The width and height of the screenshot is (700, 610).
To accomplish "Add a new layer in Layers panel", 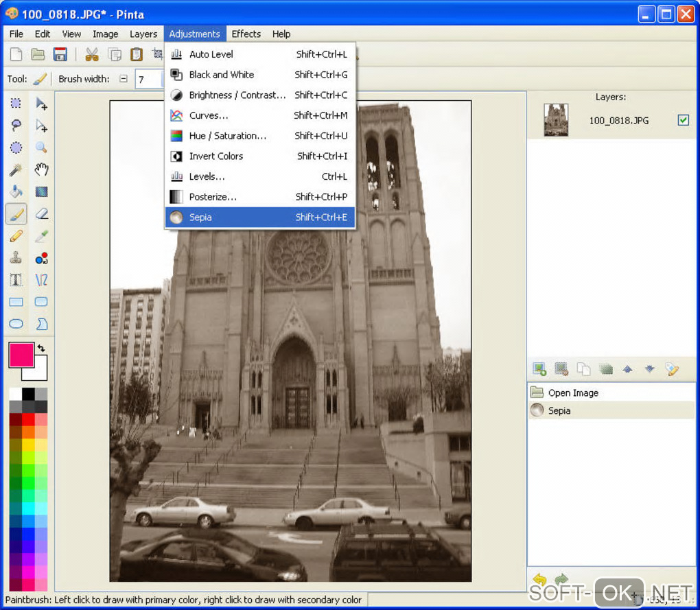I will (539, 369).
